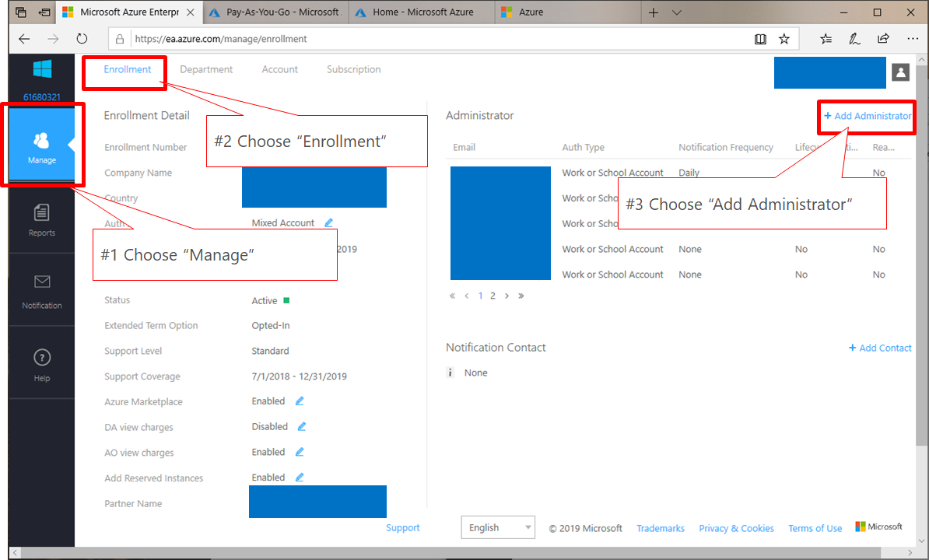Share this page icon
This screenshot has height=560, width=929.
(x=883, y=39)
